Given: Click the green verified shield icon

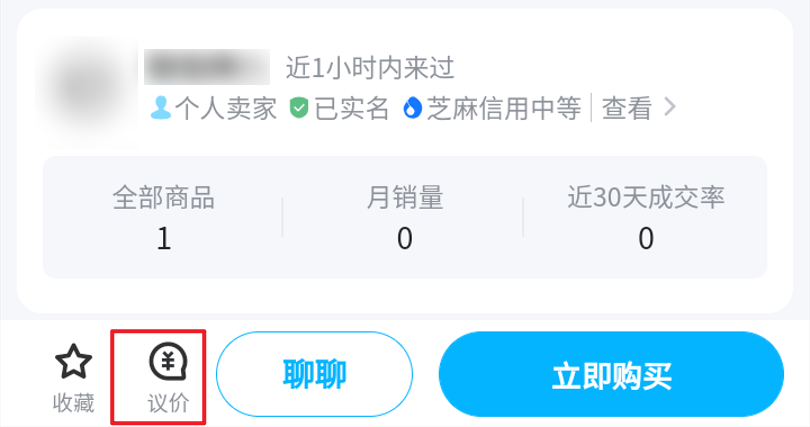Looking at the screenshot, I should (299, 108).
